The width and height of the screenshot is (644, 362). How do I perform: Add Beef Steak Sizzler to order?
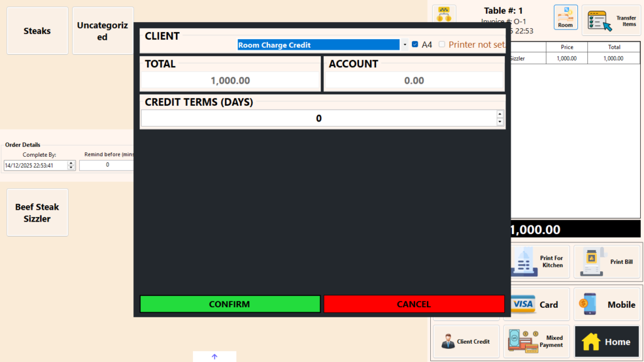(x=37, y=213)
